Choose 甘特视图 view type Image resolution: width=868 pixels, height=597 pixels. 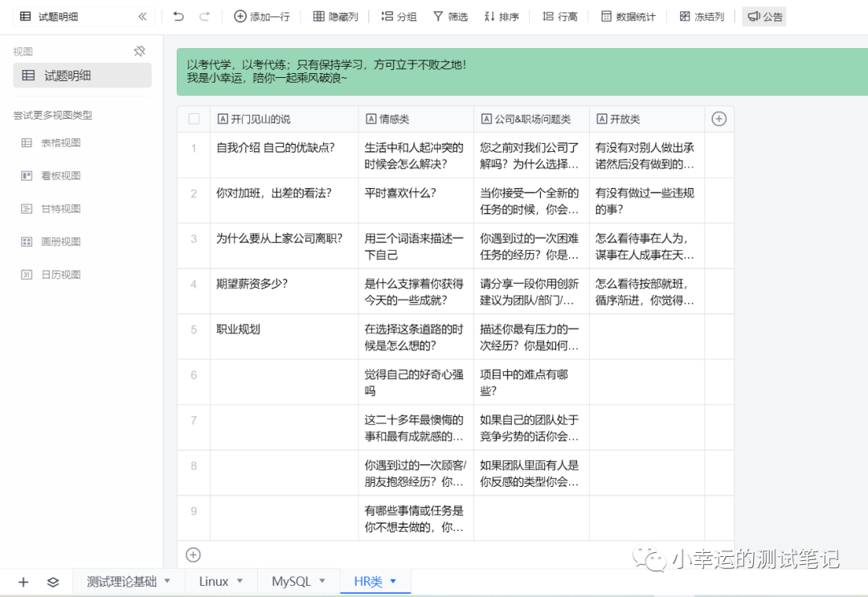52,209
